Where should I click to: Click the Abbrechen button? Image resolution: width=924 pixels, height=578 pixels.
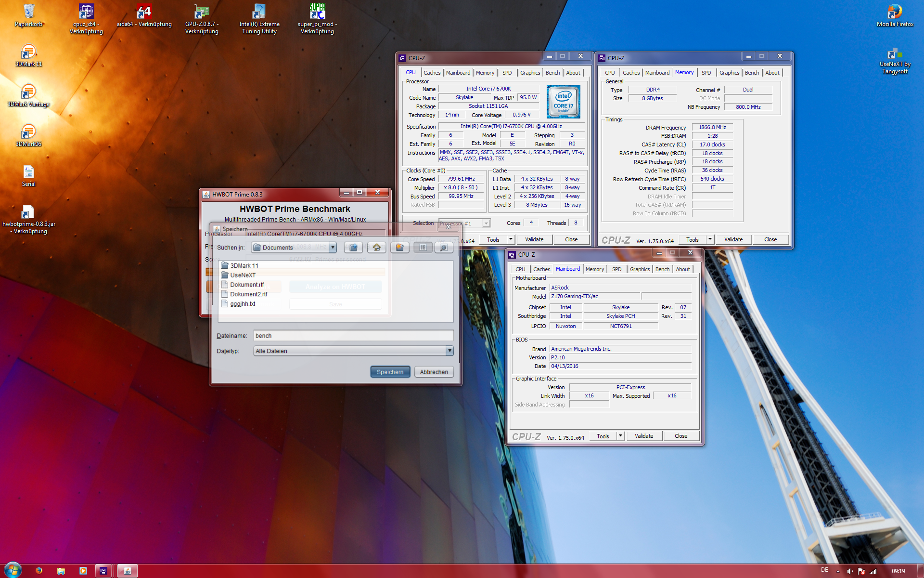pyautogui.click(x=434, y=372)
